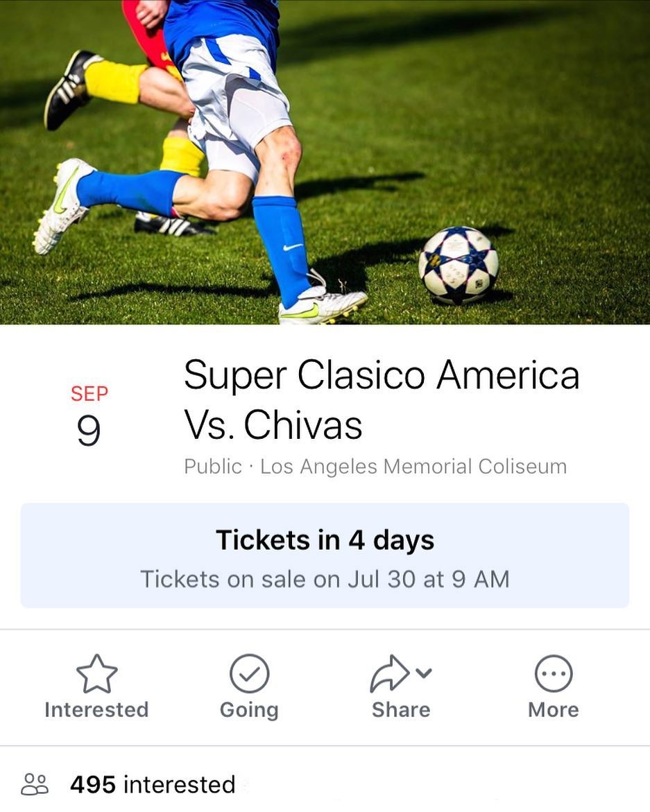This screenshot has height=812, width=650.
Task: Tap the Share arrow icon
Action: click(x=390, y=673)
